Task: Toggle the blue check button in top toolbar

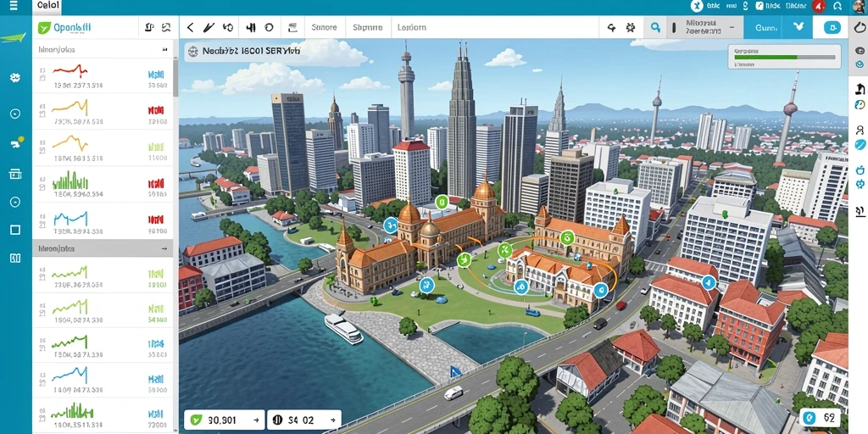Action: tap(798, 27)
